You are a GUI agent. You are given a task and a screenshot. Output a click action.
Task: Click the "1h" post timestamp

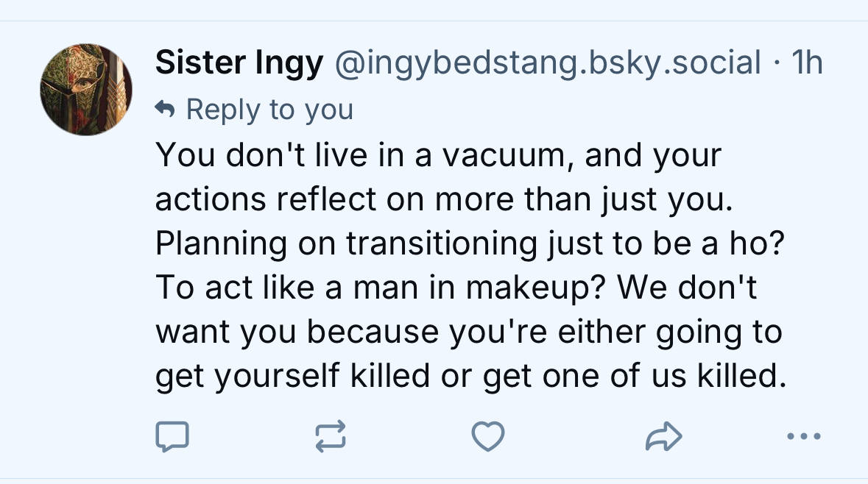click(x=805, y=64)
